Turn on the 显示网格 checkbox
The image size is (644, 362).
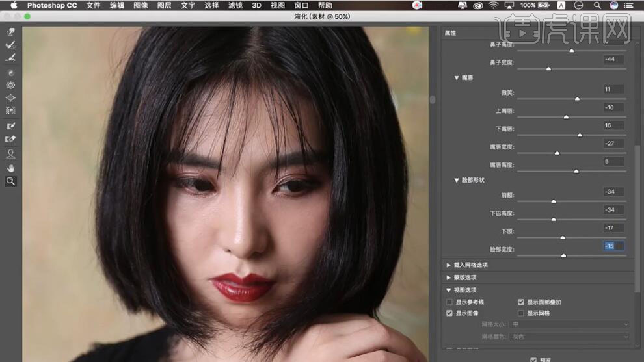point(520,313)
